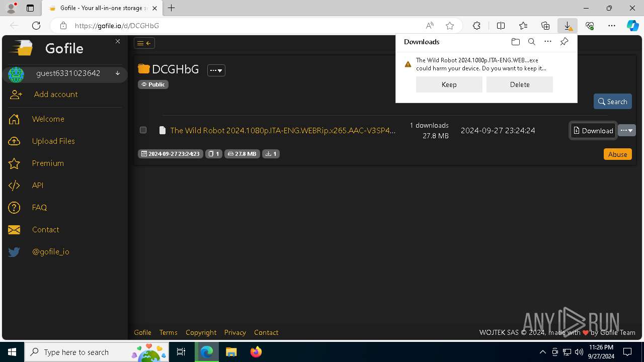Open Contact in the sidebar
Screen dimensions: 644x362
pyautogui.click(x=45, y=230)
